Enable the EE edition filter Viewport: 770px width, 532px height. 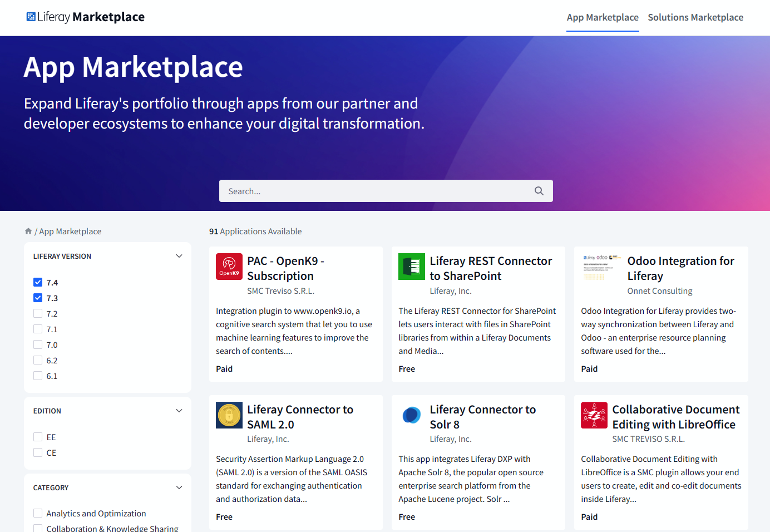click(38, 437)
